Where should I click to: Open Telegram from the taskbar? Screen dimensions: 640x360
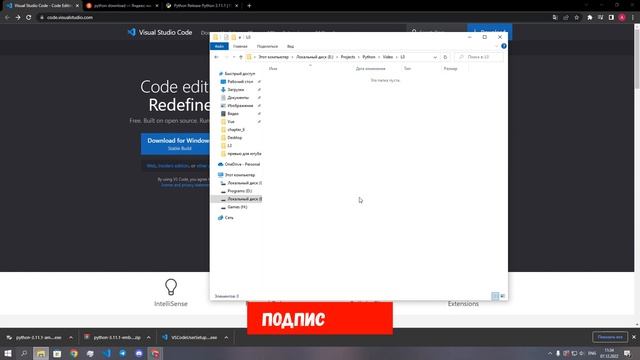point(122,353)
